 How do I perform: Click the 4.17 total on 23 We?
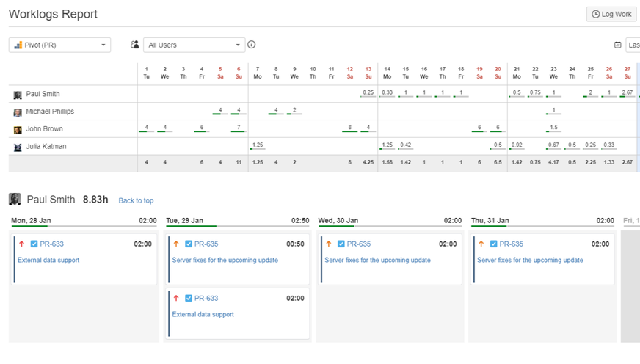553,162
